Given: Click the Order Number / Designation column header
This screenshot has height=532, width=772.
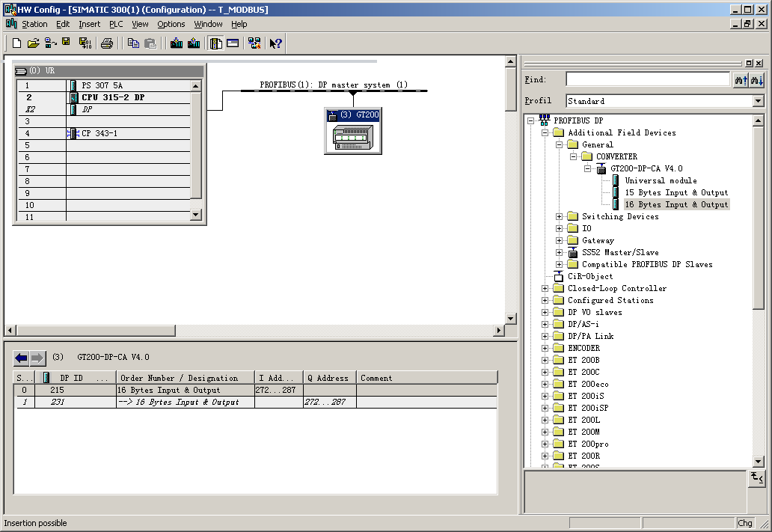Looking at the screenshot, I should 185,378.
